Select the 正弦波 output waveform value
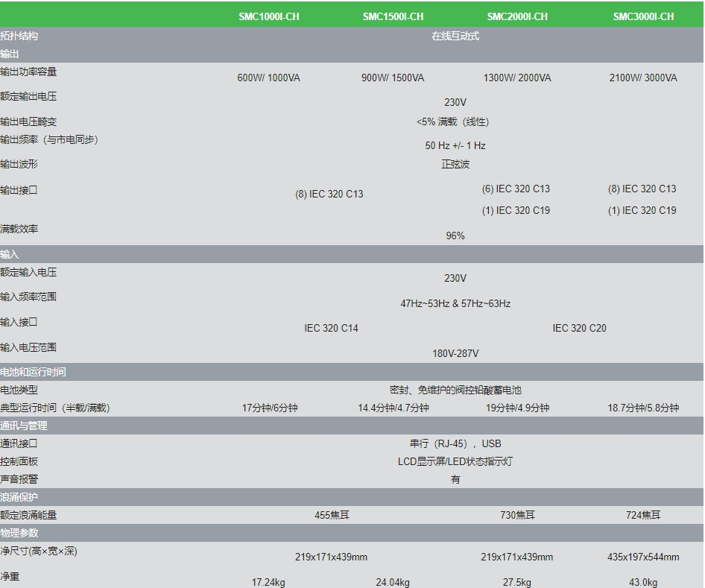Screen dimensions: 705x588 click(x=455, y=165)
